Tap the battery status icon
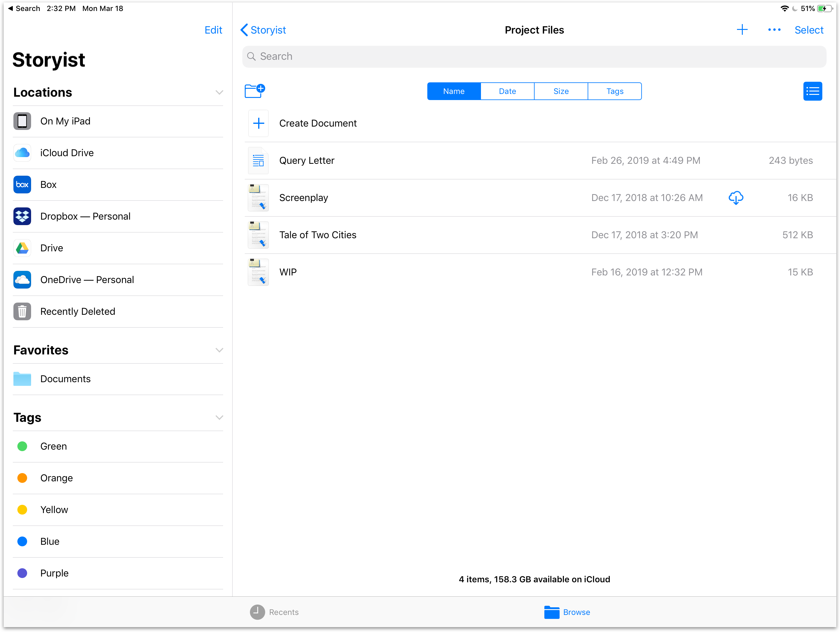The height and width of the screenshot is (632, 840). coord(825,8)
